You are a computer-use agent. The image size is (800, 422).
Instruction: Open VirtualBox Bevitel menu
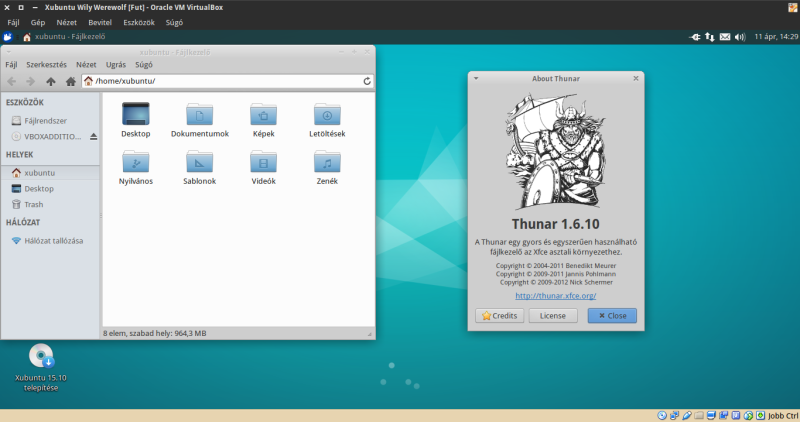[100, 22]
